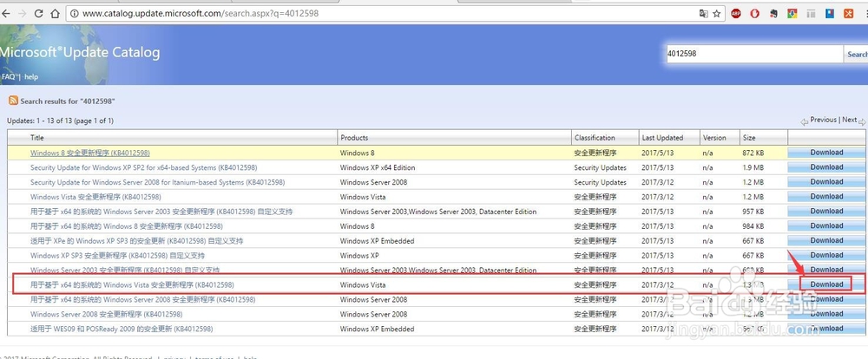The height and width of the screenshot is (359, 868).
Task: Download the x64 Windows Vista update
Action: (826, 284)
